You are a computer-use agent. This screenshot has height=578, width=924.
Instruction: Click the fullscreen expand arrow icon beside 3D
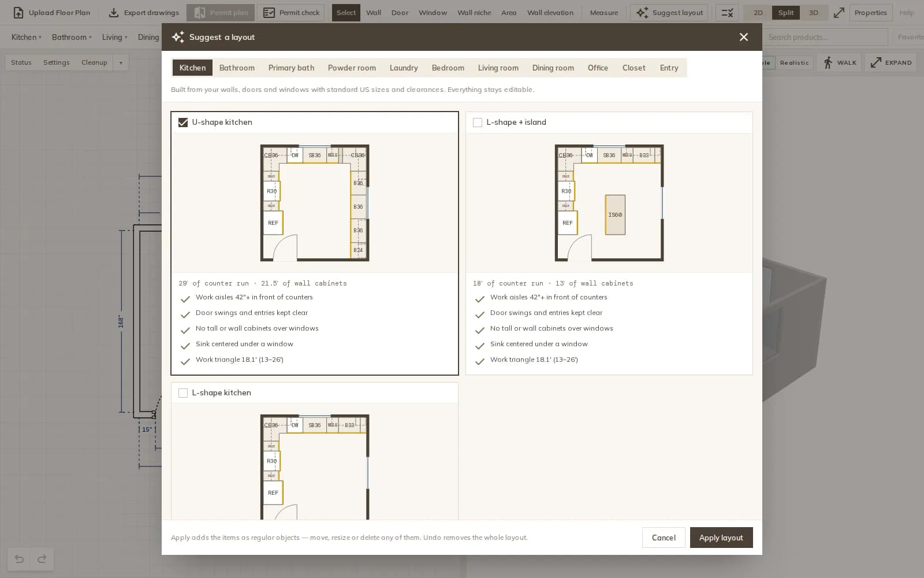tap(839, 13)
